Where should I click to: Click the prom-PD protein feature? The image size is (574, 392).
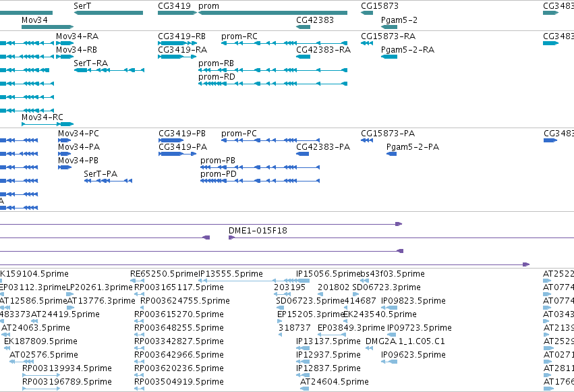point(260,181)
